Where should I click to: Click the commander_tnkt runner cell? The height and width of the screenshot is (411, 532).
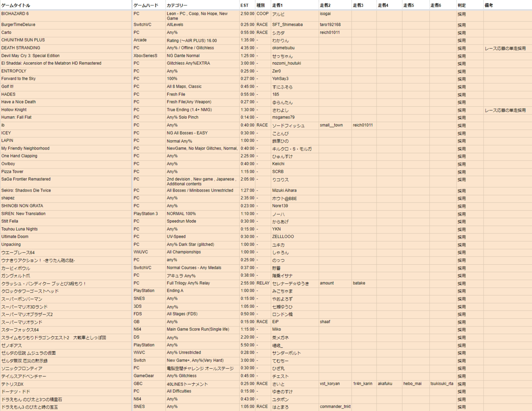335,407
